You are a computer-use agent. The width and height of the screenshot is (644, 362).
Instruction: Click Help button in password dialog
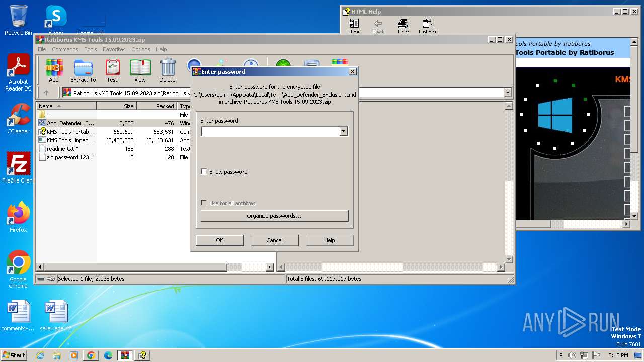(x=330, y=240)
